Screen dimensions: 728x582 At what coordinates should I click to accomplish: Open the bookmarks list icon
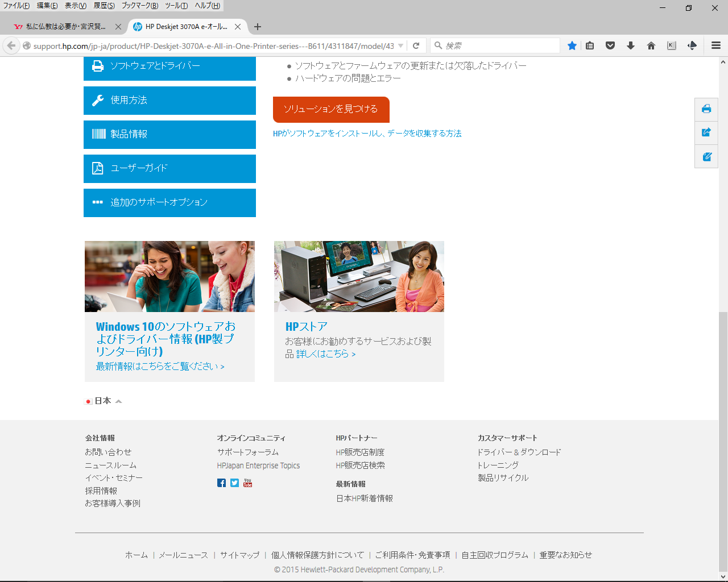590,45
